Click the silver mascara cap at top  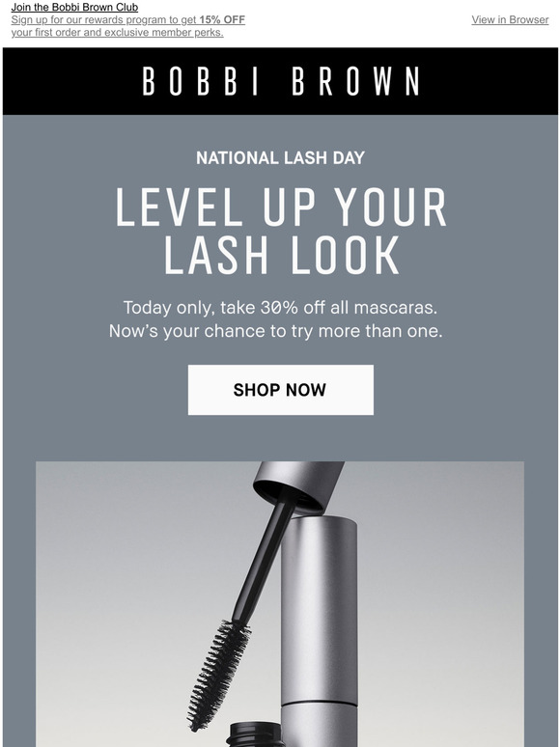[x=299, y=485]
